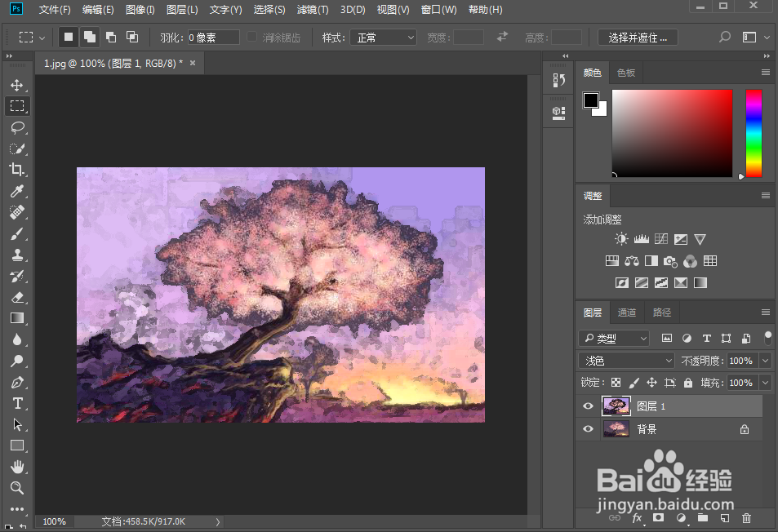This screenshot has height=532, width=778.
Task: Open the 填充 fill dropdown arrow
Action: [x=766, y=382]
